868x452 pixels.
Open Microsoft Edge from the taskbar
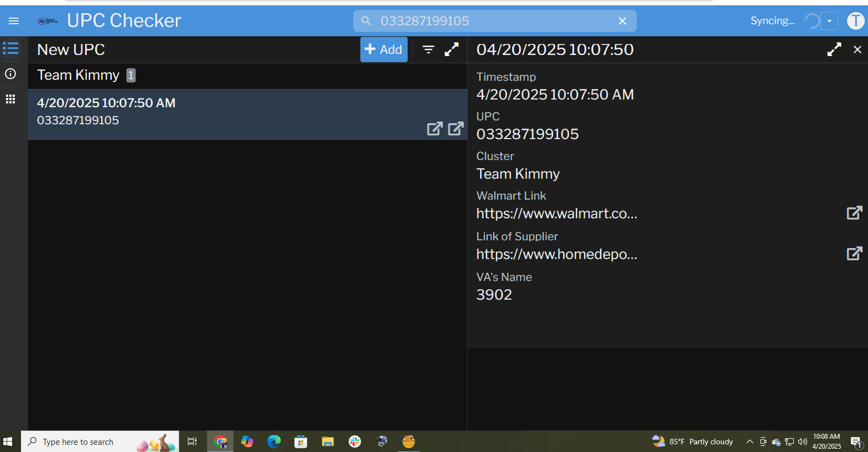pos(274,442)
